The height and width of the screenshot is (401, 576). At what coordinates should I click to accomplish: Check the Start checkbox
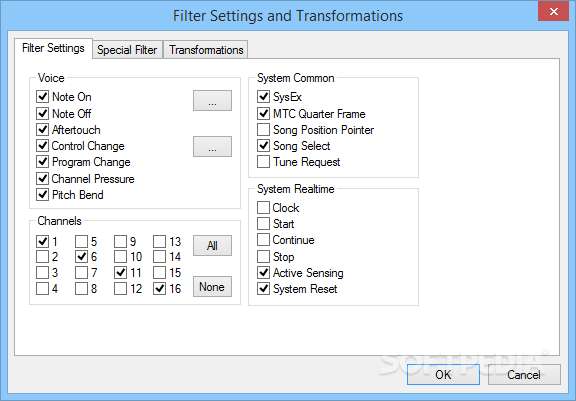click(263, 224)
